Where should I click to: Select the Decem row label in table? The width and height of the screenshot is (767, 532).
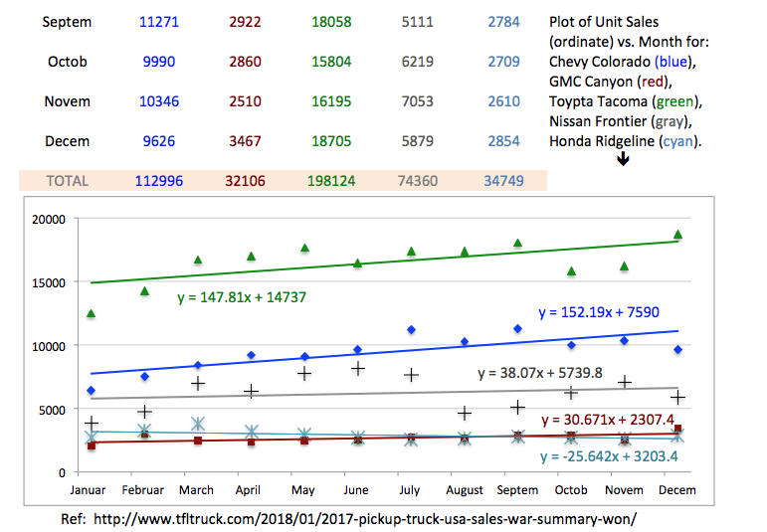click(67, 141)
